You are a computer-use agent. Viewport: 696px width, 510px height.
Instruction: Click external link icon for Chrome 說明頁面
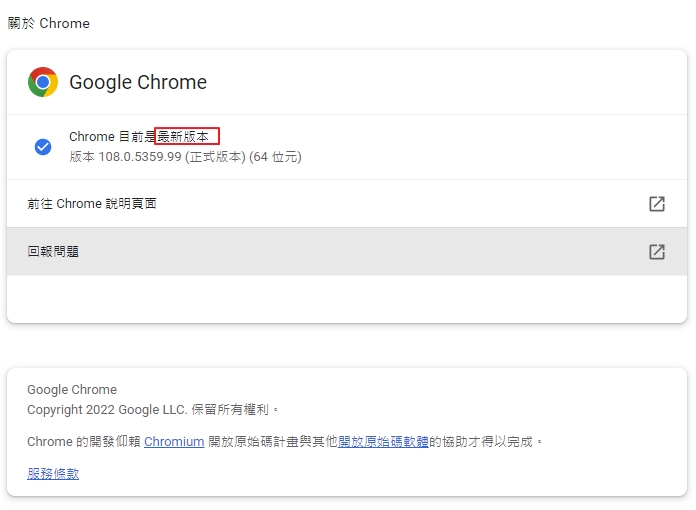(x=657, y=204)
